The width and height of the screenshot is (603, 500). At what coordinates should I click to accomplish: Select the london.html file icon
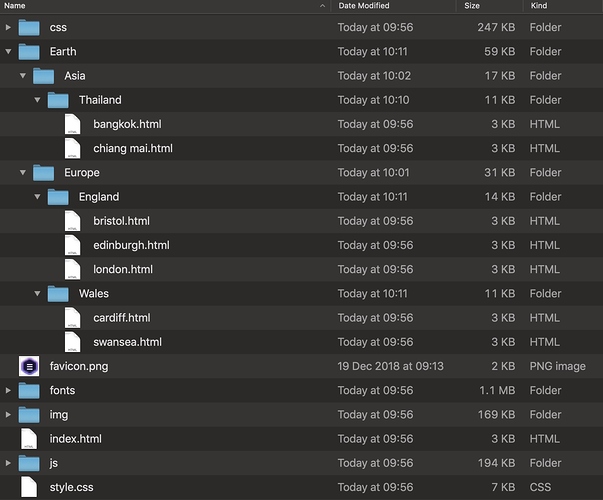tap(73, 269)
